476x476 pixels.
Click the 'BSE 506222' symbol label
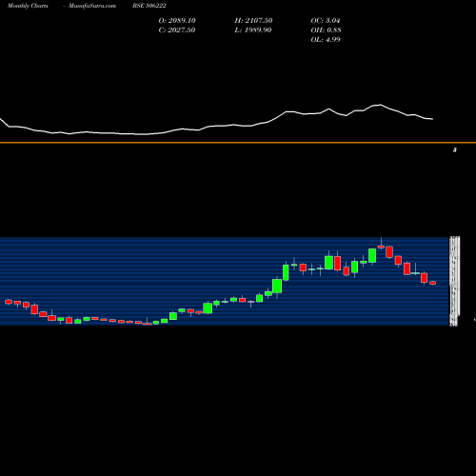(149, 6)
